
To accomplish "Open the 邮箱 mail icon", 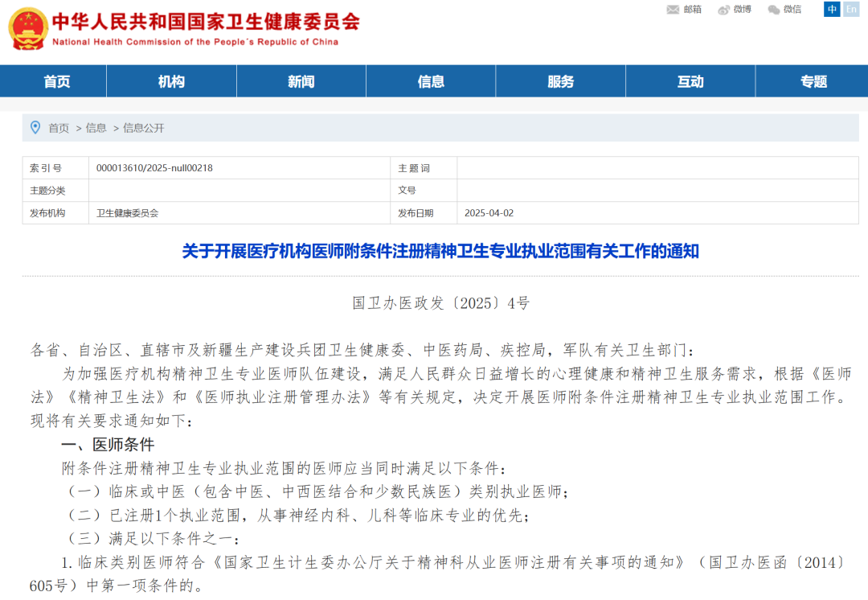I will (673, 10).
